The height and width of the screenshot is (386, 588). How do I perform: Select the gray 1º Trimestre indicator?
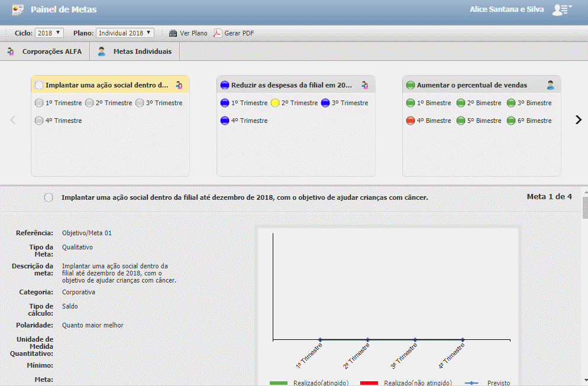(x=39, y=103)
